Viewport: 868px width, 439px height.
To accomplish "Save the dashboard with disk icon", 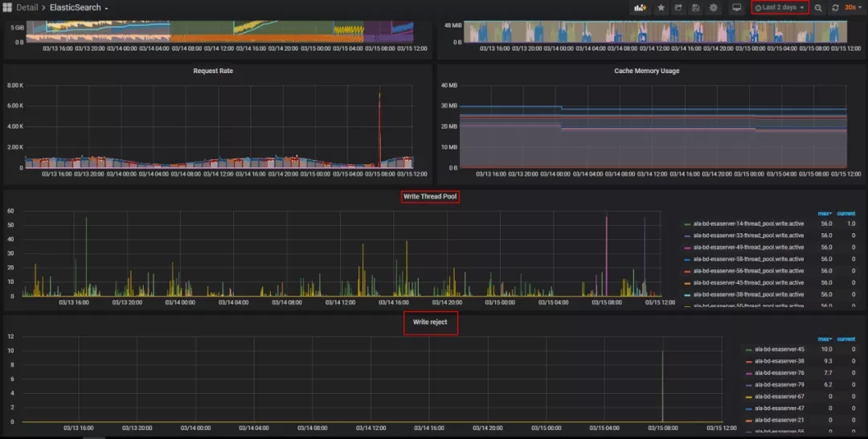I will (x=695, y=7).
